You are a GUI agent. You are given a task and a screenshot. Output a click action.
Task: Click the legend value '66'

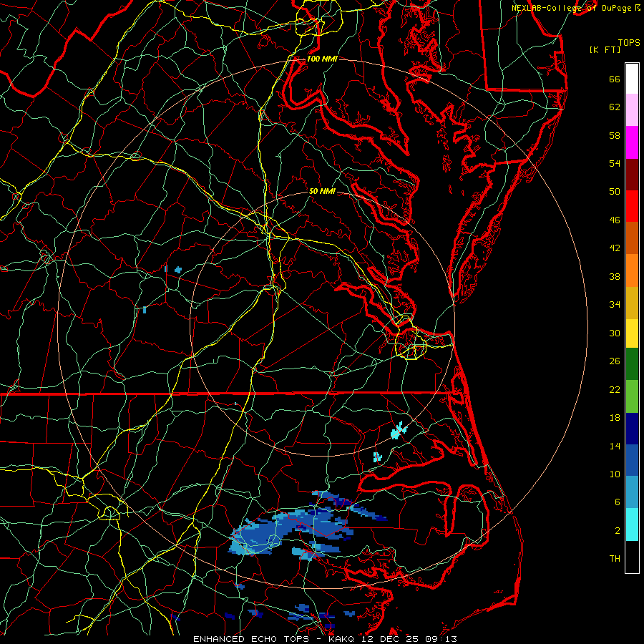[x=615, y=79]
